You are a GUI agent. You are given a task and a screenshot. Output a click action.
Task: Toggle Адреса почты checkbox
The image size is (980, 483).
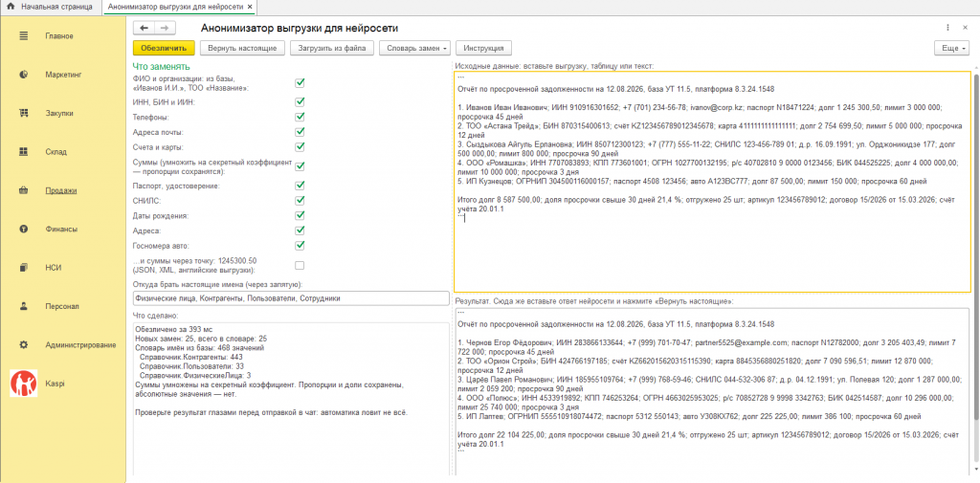(x=300, y=132)
